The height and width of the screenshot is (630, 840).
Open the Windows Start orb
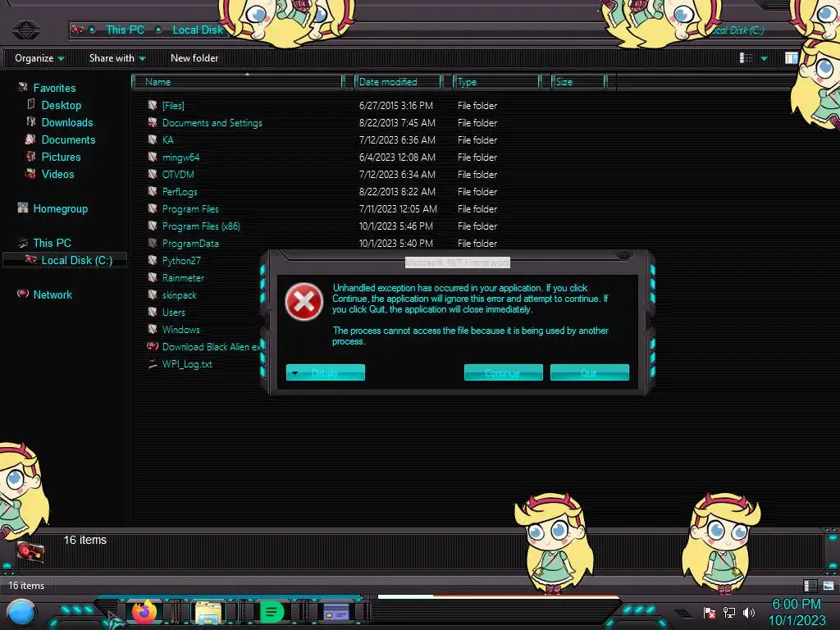coord(21,613)
